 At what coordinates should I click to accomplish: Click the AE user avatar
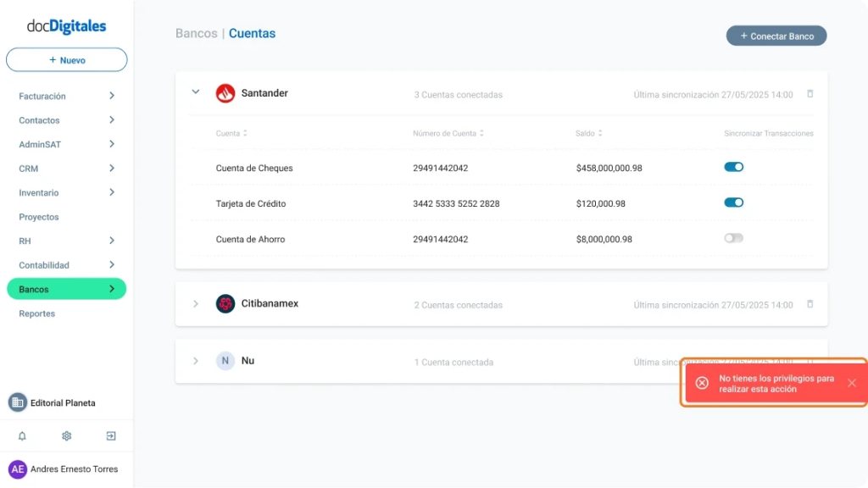click(x=18, y=469)
